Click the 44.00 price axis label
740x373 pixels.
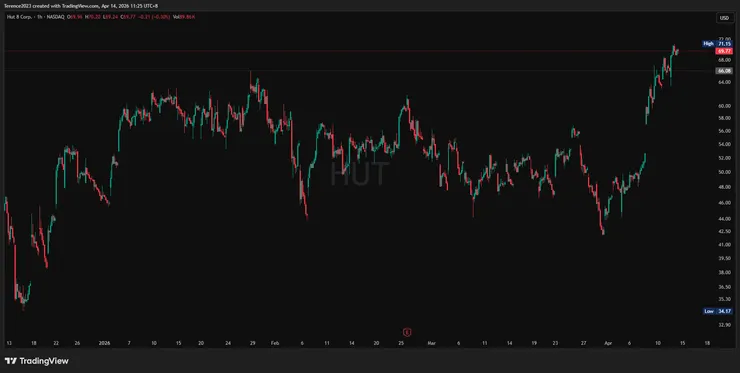[x=724, y=219]
